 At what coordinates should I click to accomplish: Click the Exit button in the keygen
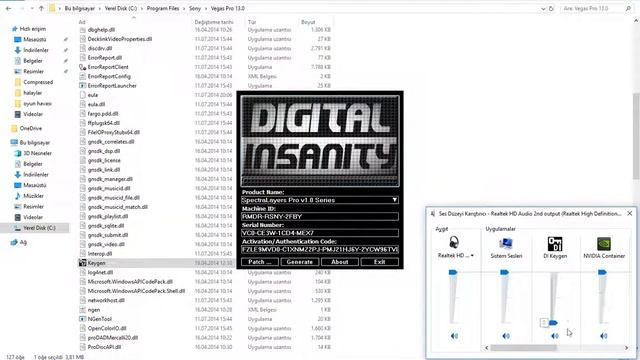[x=380, y=262]
